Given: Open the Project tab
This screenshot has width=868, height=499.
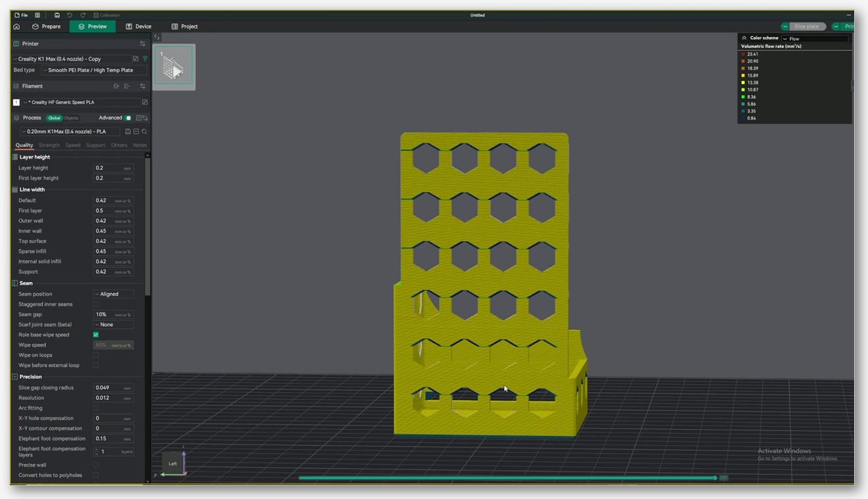Looking at the screenshot, I should [185, 26].
